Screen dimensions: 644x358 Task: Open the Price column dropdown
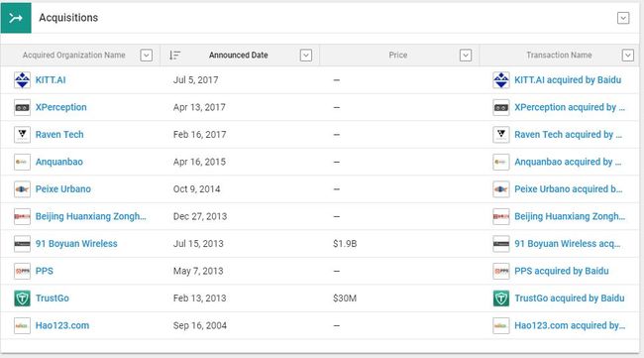tap(466, 56)
